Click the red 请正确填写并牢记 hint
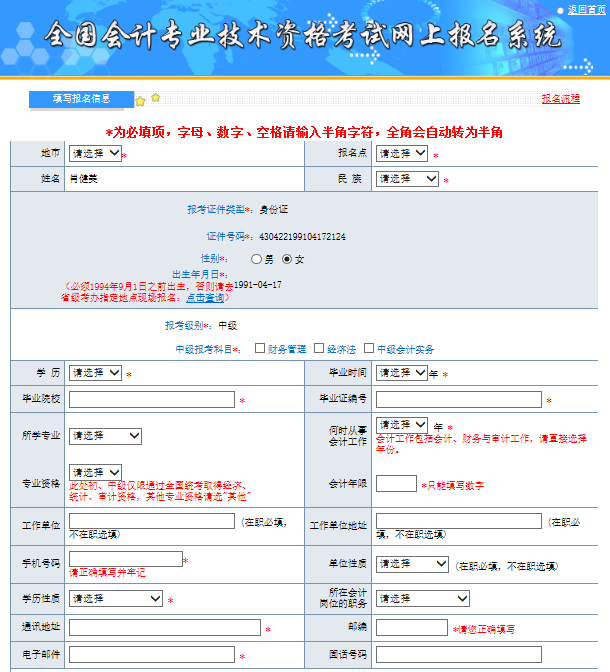610x672 pixels. pos(107,573)
